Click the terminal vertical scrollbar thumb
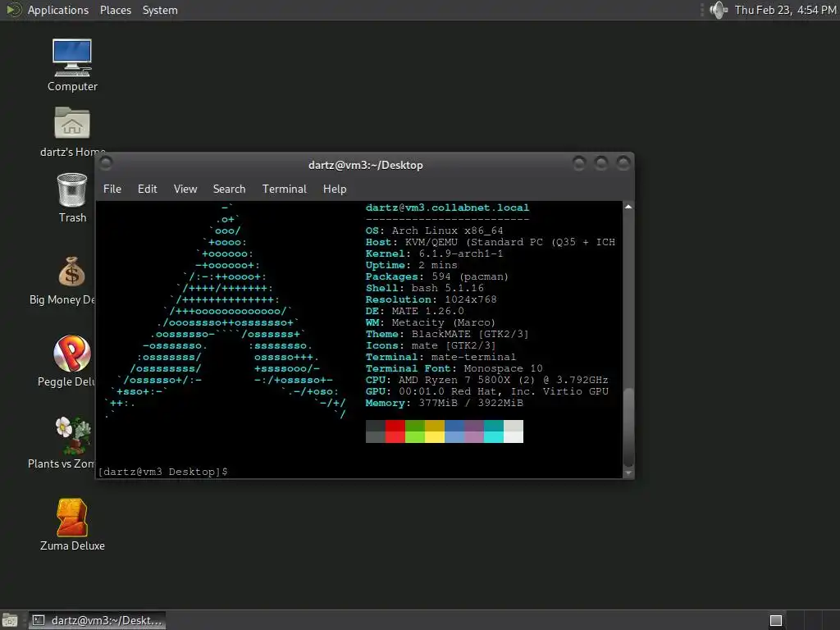The height and width of the screenshot is (630, 840). click(628, 427)
